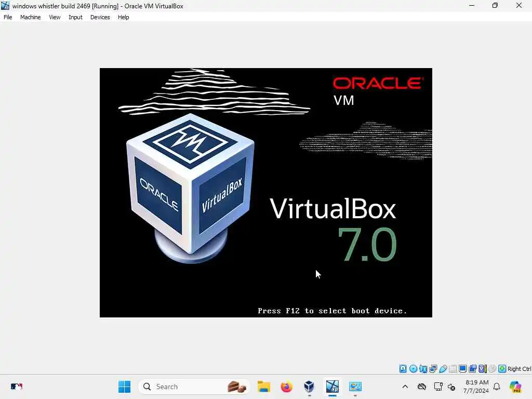Open the notifications bell icon

pyautogui.click(x=497, y=387)
